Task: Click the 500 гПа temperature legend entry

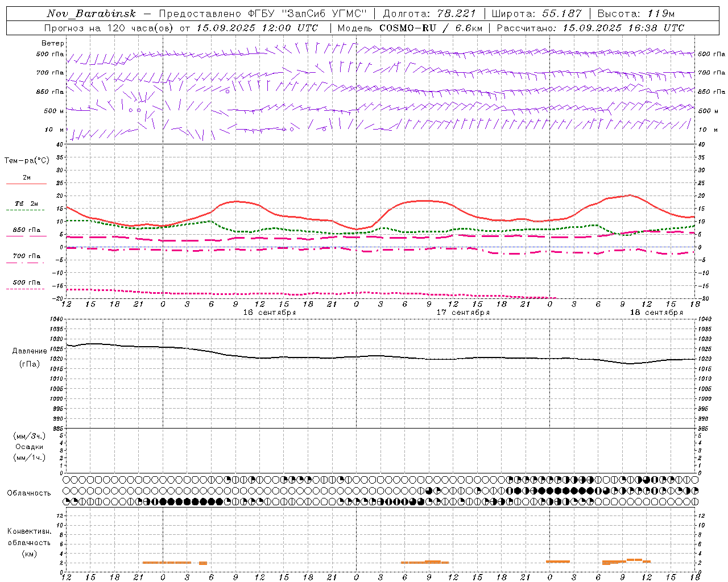Action: click(27, 282)
